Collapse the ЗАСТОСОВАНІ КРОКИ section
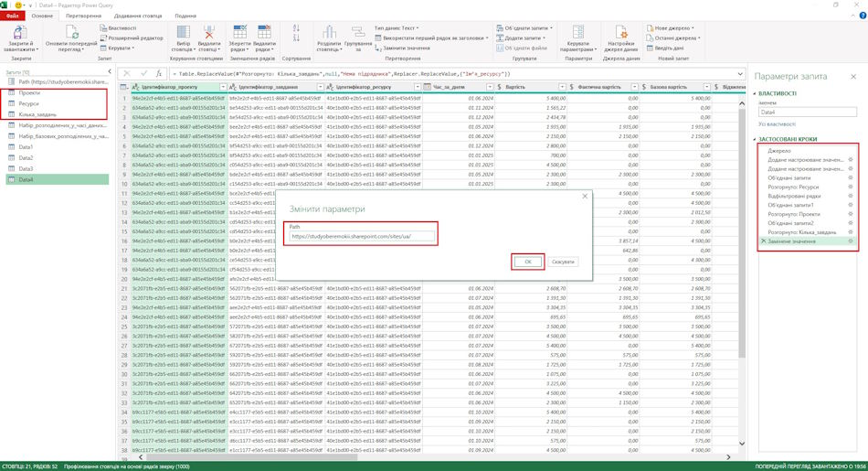This screenshot has height=471, width=868. coord(755,140)
